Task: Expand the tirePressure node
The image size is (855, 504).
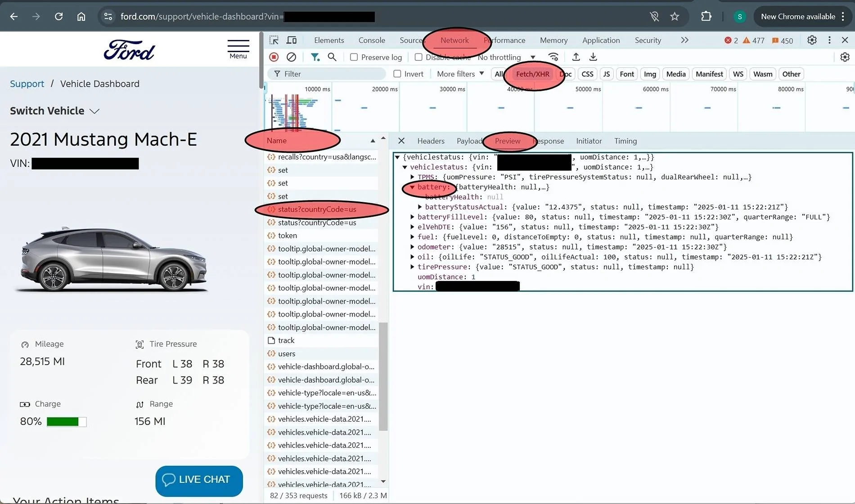Action: 412,267
